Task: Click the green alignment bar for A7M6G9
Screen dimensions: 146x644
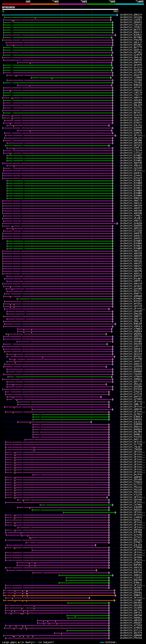Action: (60, 376)
